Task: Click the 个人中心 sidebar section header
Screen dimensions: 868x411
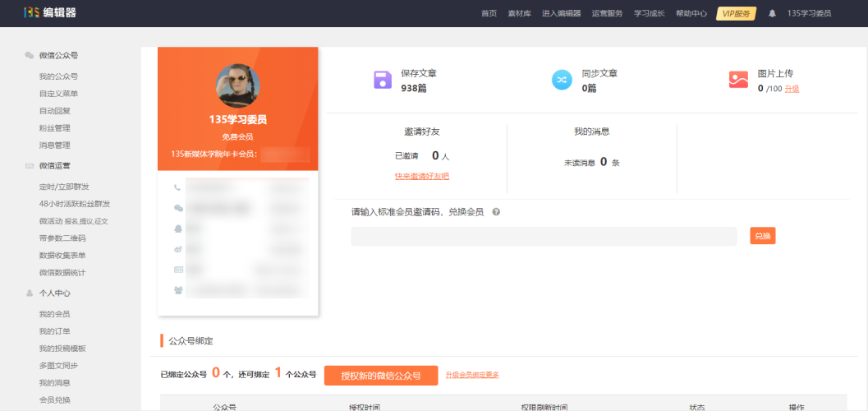Action: (x=55, y=293)
